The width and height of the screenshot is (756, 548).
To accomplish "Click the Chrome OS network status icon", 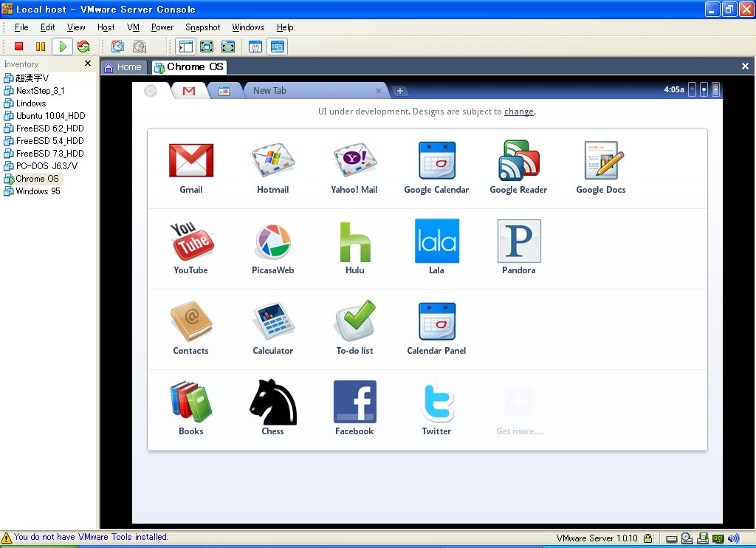I will [704, 89].
